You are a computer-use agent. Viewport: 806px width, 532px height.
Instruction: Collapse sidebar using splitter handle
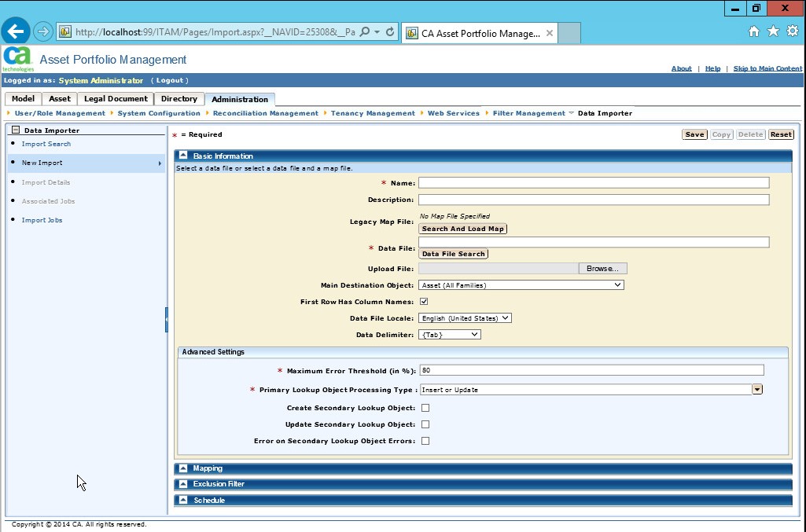pos(167,319)
